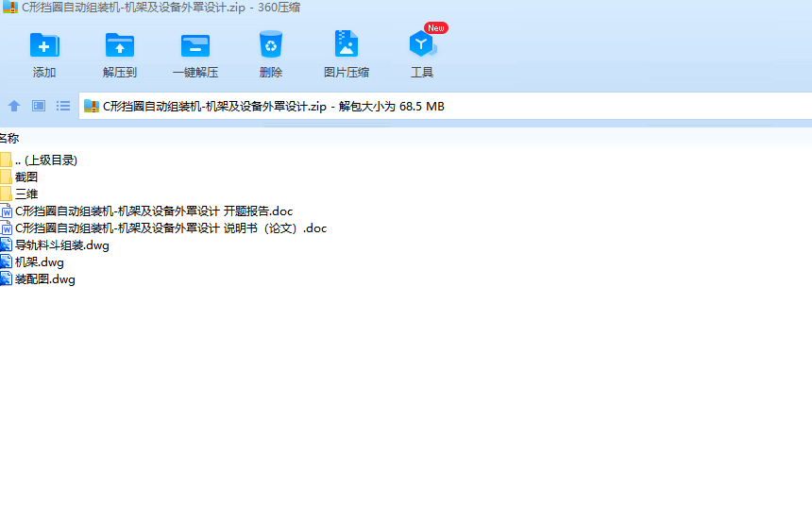
Task: Click the 360压缩 app icon in title bar
Action: pyautogui.click(x=9, y=8)
